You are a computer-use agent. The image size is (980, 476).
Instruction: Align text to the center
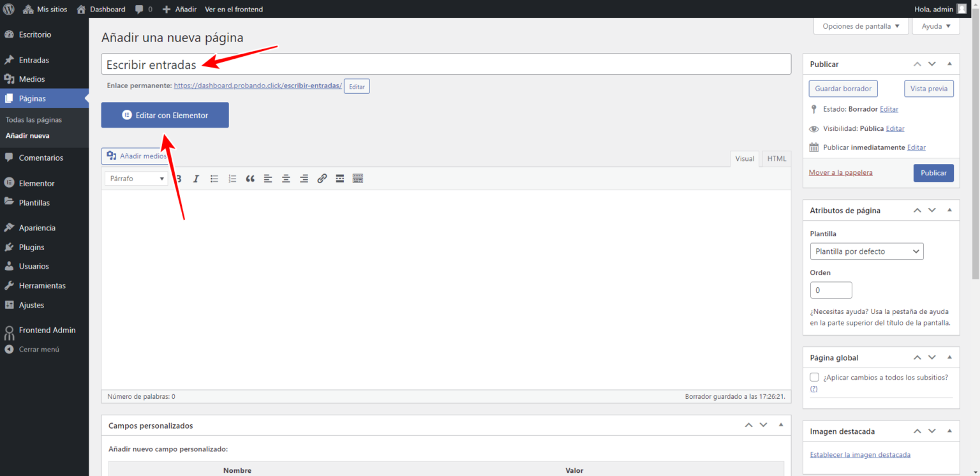[285, 178]
